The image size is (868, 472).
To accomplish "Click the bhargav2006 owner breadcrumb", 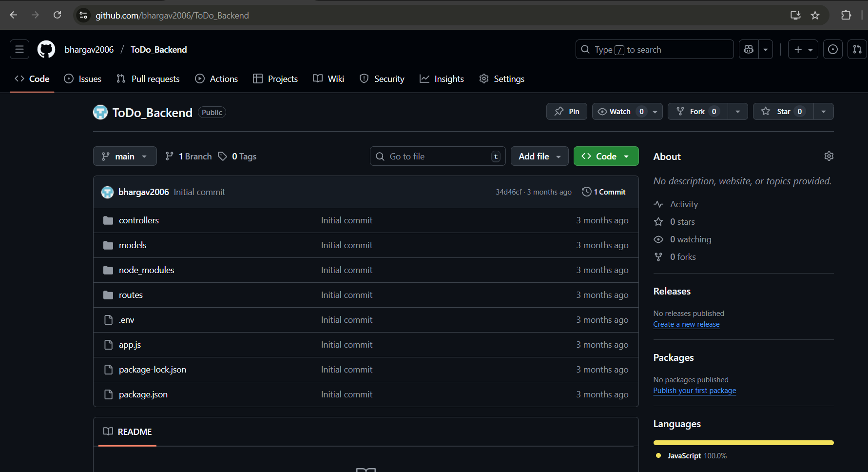I will (x=89, y=50).
